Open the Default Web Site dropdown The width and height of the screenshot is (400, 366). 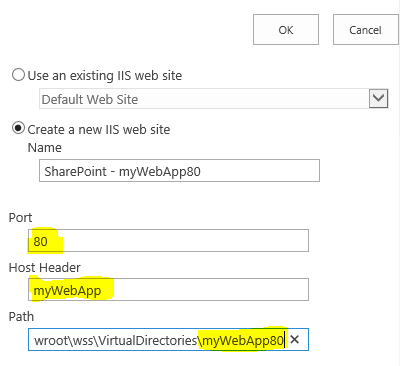tap(214, 99)
